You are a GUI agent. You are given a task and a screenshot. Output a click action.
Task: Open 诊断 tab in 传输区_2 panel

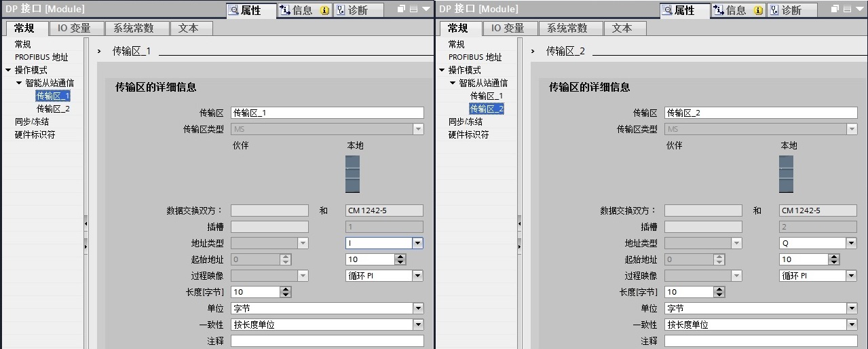point(792,10)
